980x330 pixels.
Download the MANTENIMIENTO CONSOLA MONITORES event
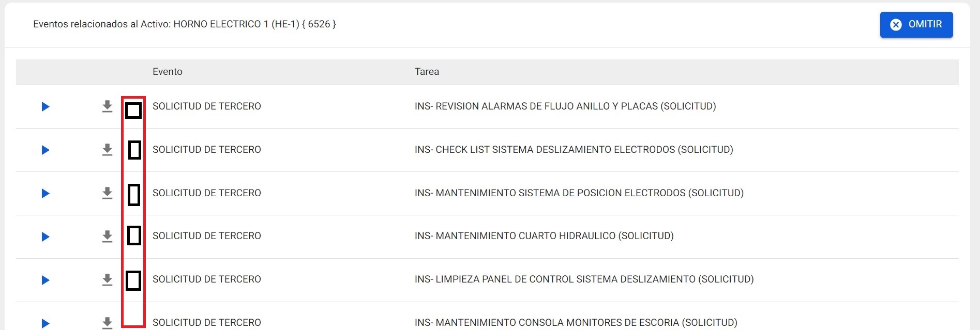[x=107, y=323]
